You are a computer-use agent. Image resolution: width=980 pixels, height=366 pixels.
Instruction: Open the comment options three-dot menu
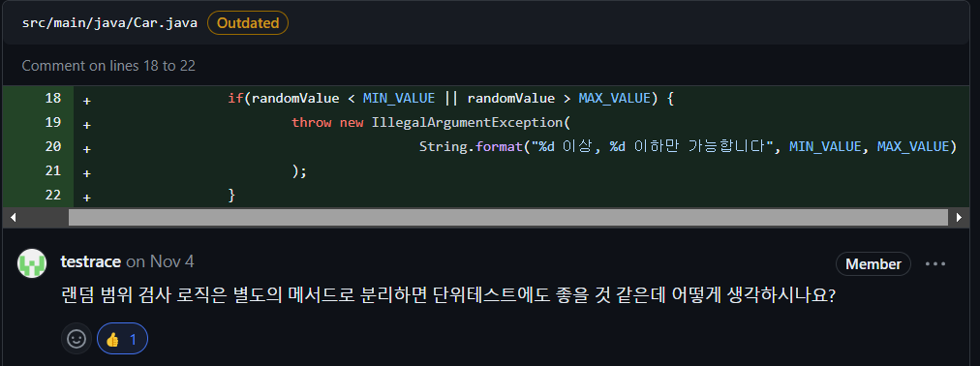point(935,264)
